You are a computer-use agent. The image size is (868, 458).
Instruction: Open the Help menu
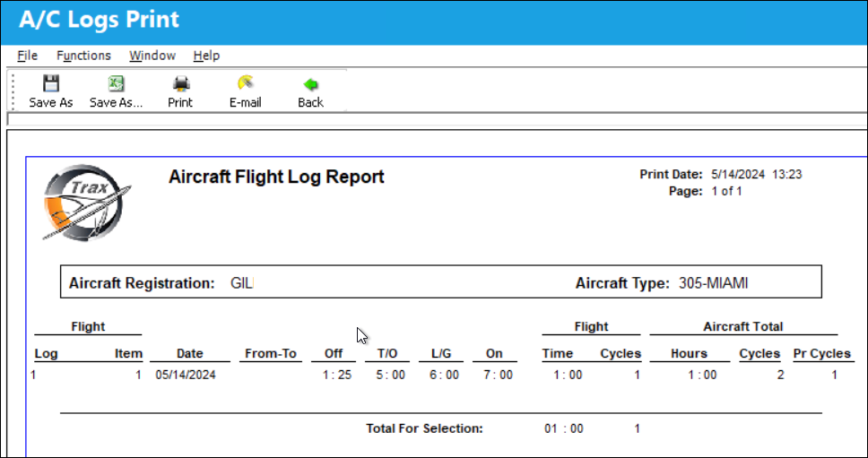point(206,56)
